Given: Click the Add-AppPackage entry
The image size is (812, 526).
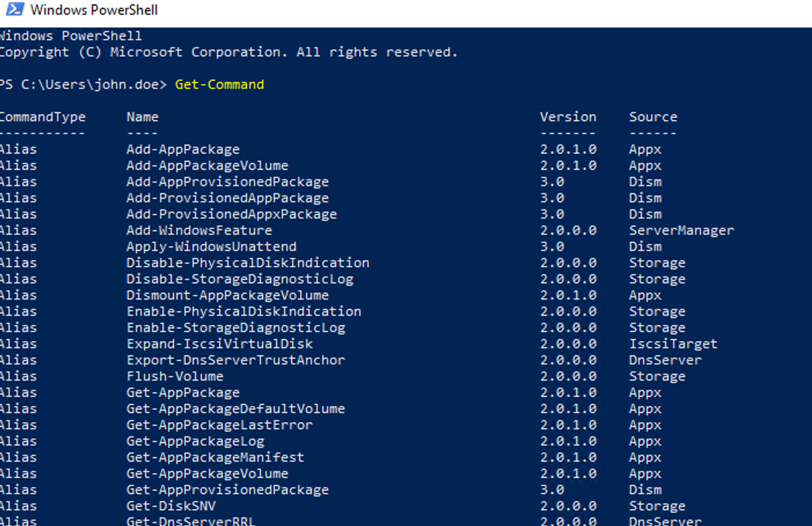Looking at the screenshot, I should (183, 150).
